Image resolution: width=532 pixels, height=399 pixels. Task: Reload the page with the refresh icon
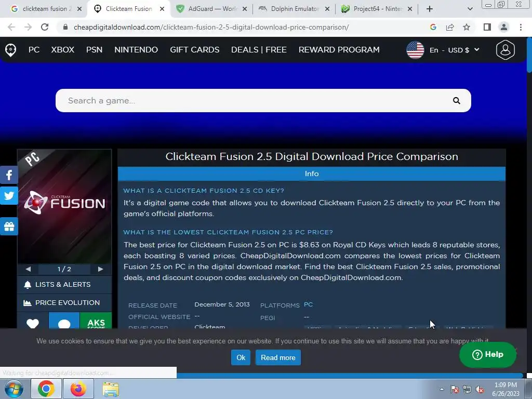(x=45, y=27)
